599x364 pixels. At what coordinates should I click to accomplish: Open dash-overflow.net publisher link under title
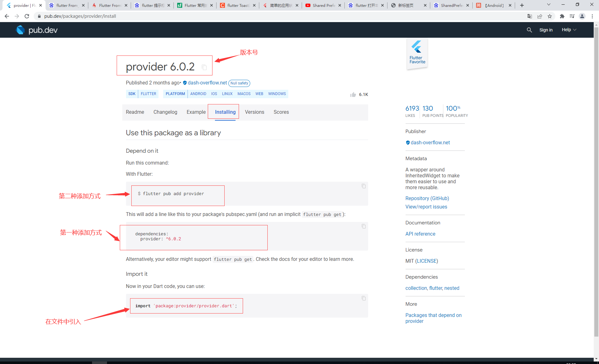207,83
